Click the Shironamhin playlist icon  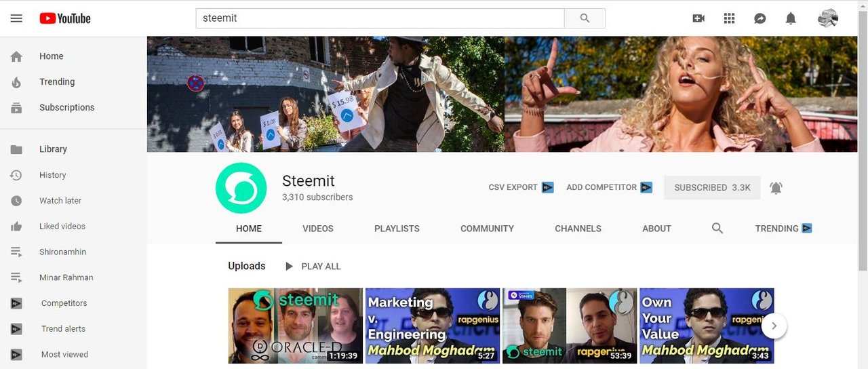(16, 252)
